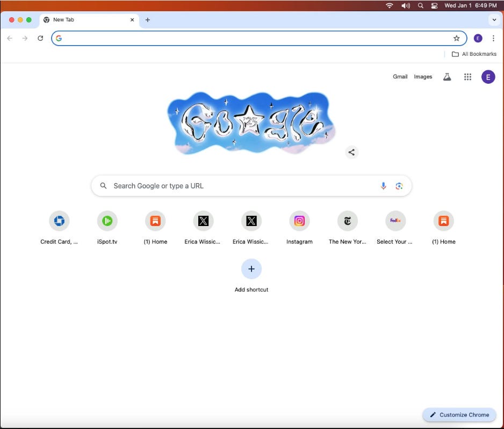Open Chrome's three-dot menu
Screen dimensions: 504x429
pyautogui.click(x=493, y=38)
